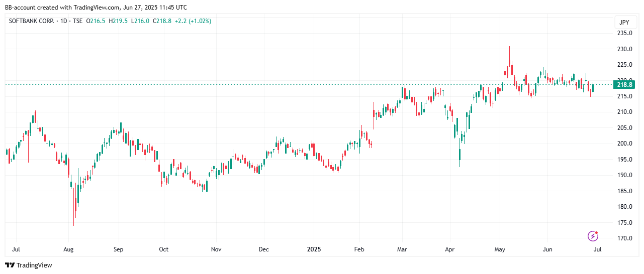Click the Dec label on time axis
This screenshot has width=644, height=274.
[263, 249]
